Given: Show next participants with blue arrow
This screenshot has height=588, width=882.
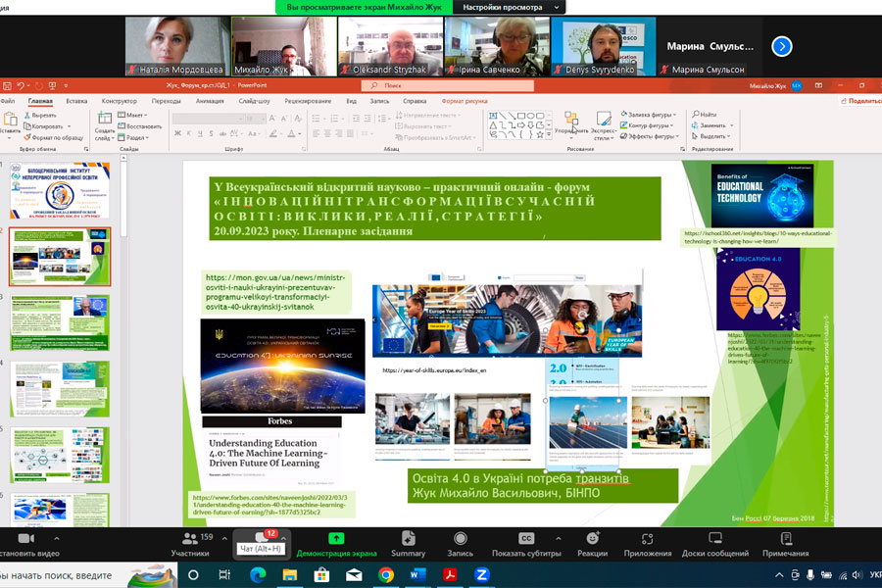Looking at the screenshot, I should (x=781, y=46).
